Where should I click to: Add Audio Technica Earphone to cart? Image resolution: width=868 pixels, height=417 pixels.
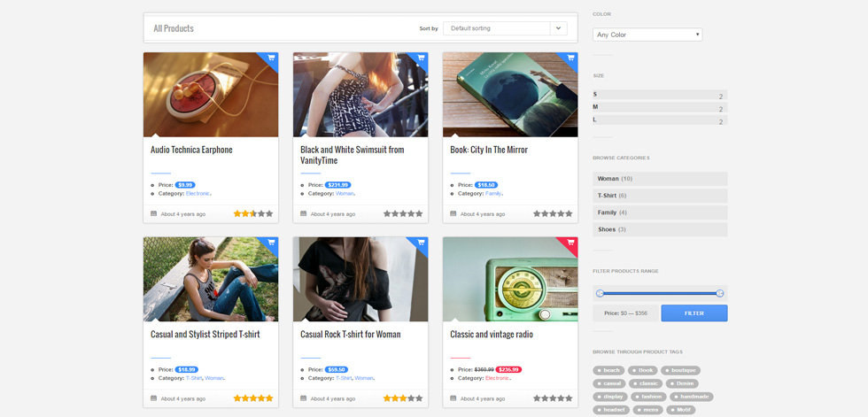pyautogui.click(x=271, y=58)
